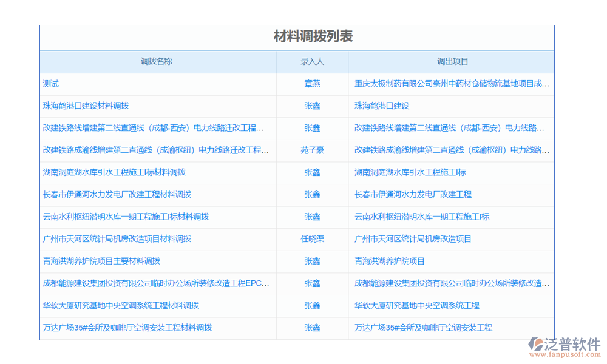Open the 珠海鹤港口建设 project in 调出项目
607x364 pixels.
(382, 106)
